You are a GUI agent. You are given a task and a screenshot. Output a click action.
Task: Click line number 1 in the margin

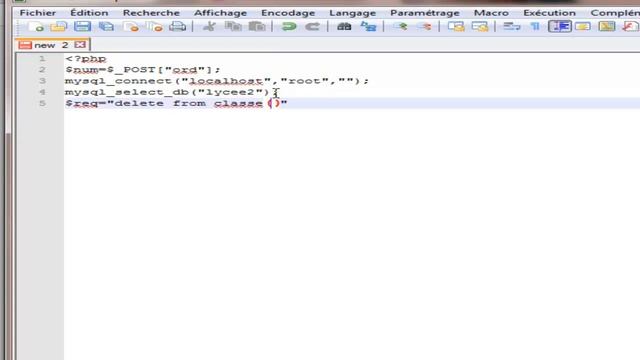point(42,59)
